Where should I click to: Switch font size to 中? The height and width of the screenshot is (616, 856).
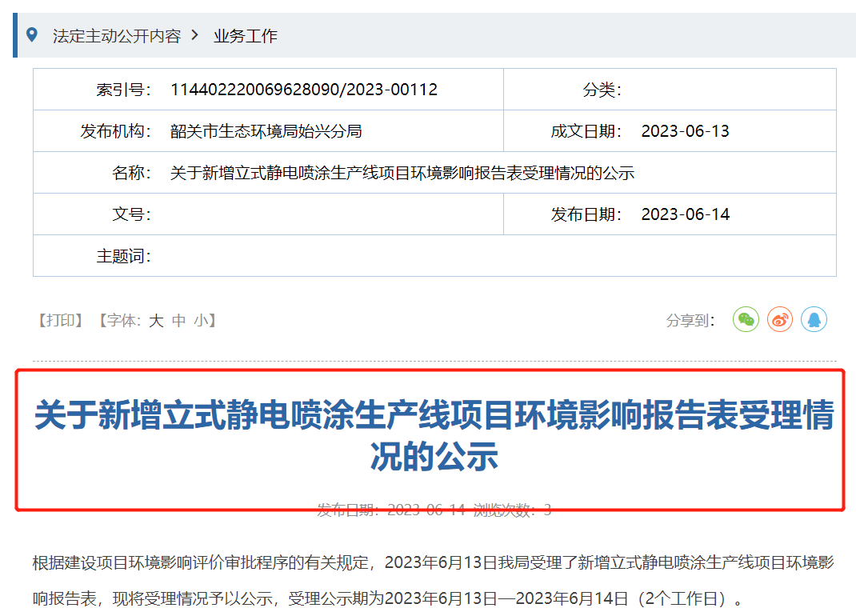[178, 321]
